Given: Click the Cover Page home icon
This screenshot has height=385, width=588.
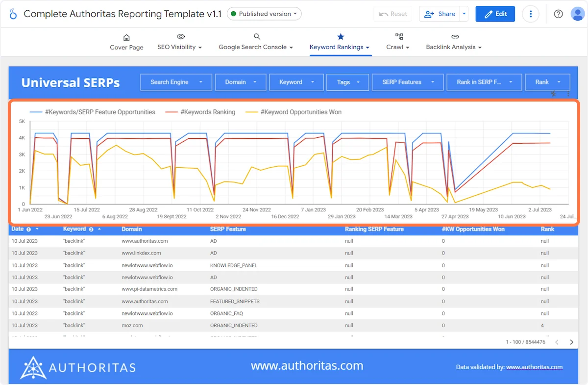Looking at the screenshot, I should pos(126,37).
